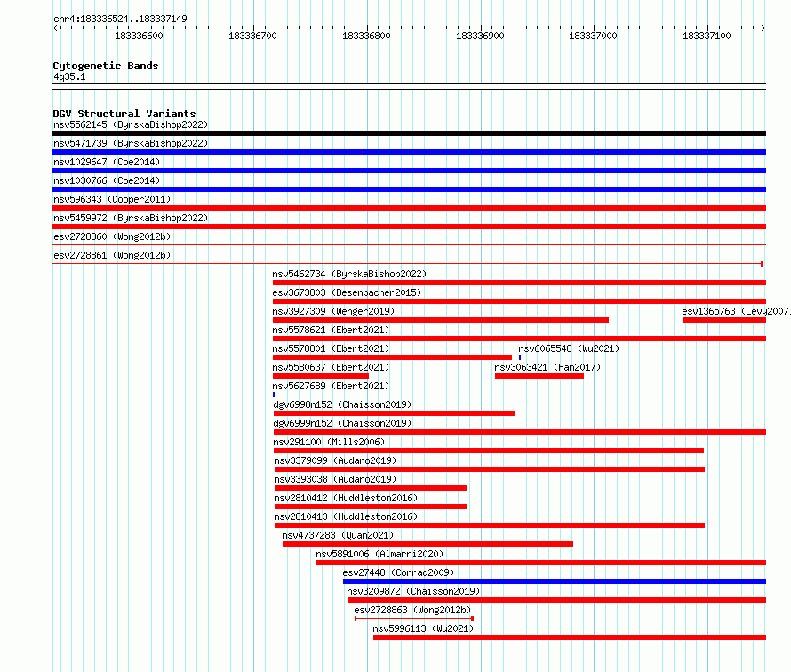This screenshot has width=791, height=672.
Task: Click the ruler's right arrow end
Action: 763,28
